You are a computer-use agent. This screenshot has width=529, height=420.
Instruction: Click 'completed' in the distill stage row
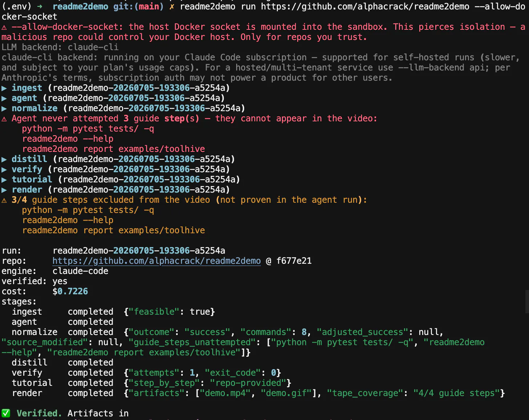(90, 363)
